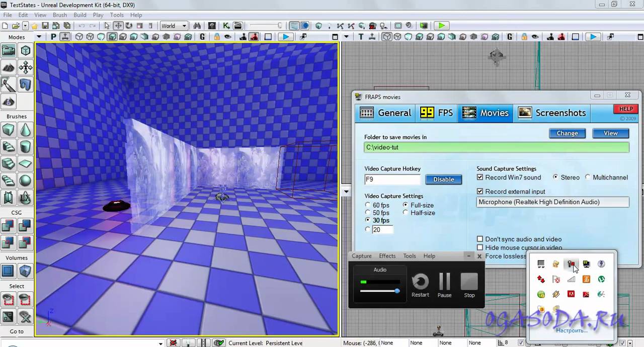Screen dimensions: 644x347
Task: Toggle Game View G in right viewport
Action: point(510,37)
